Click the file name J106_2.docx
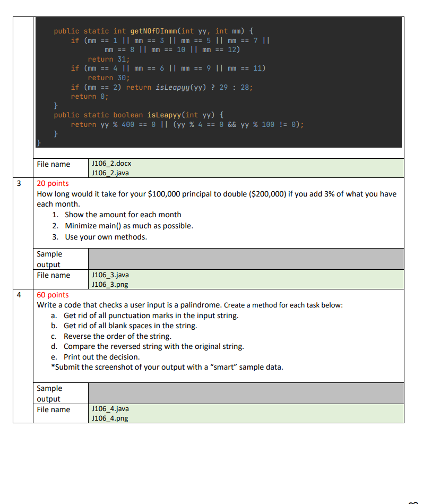The height and width of the screenshot is (504, 423). click(x=111, y=163)
